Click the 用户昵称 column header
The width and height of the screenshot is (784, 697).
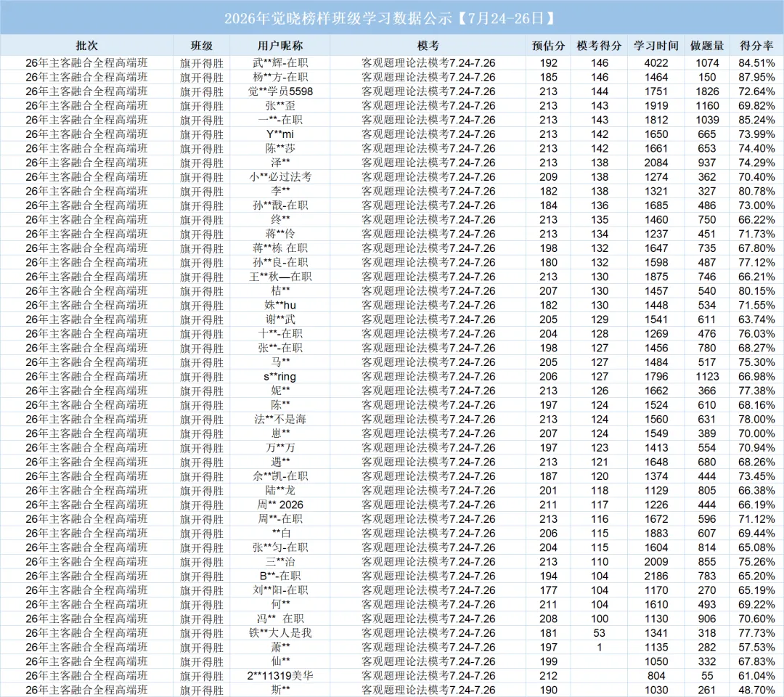tap(280, 46)
